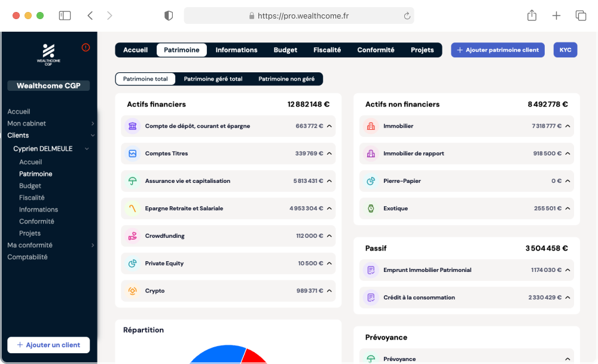Open the Informations top tab
Image resolution: width=598 pixels, height=364 pixels.
(236, 50)
